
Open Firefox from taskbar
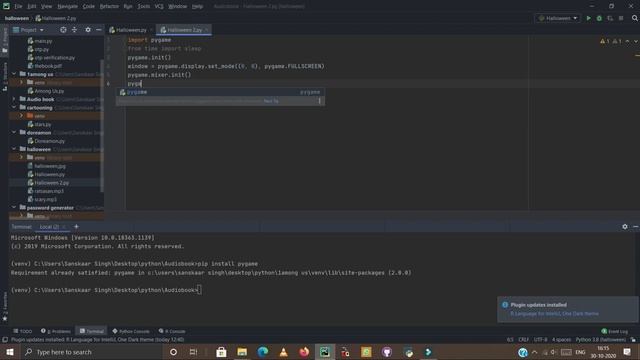[304, 352]
